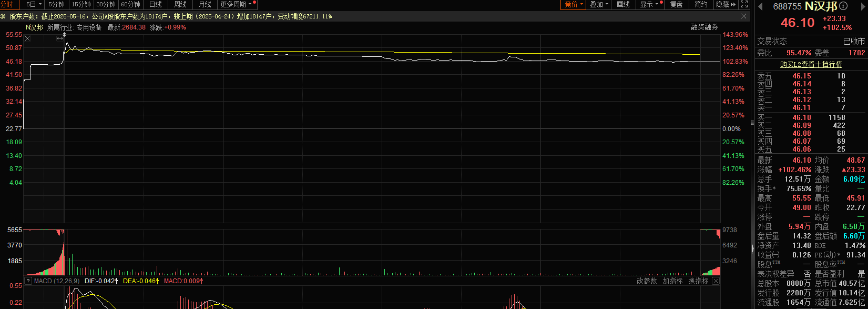Open the 显示 display options dropdown
The height and width of the screenshot is (309, 868).
pyautogui.click(x=649, y=4)
